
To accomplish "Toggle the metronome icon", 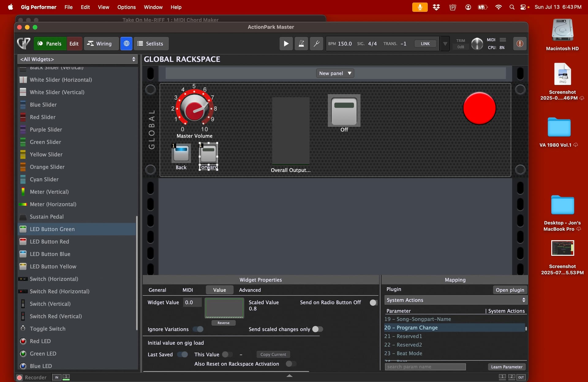I will pyautogui.click(x=301, y=43).
